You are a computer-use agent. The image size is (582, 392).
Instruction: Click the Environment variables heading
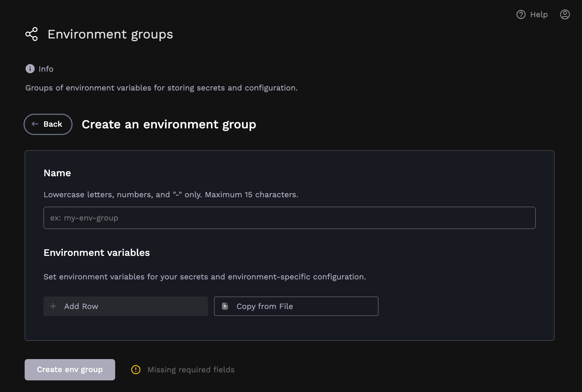point(96,253)
